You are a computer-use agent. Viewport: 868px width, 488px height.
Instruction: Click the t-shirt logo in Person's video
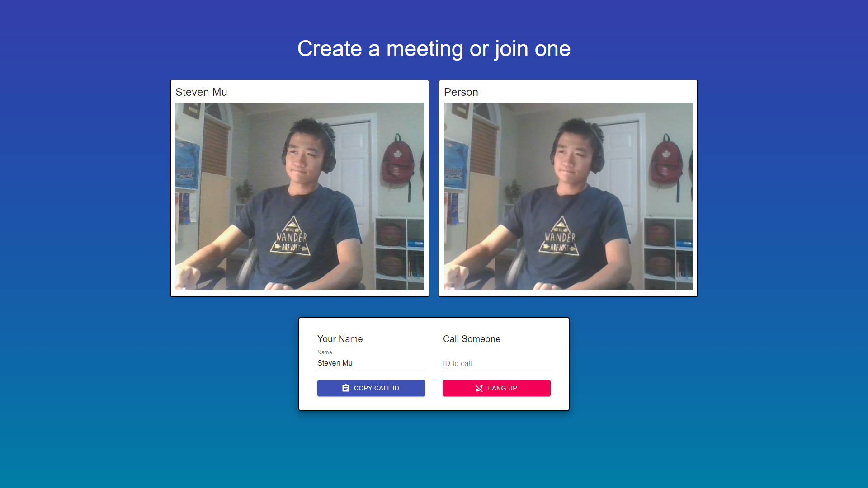click(560, 236)
